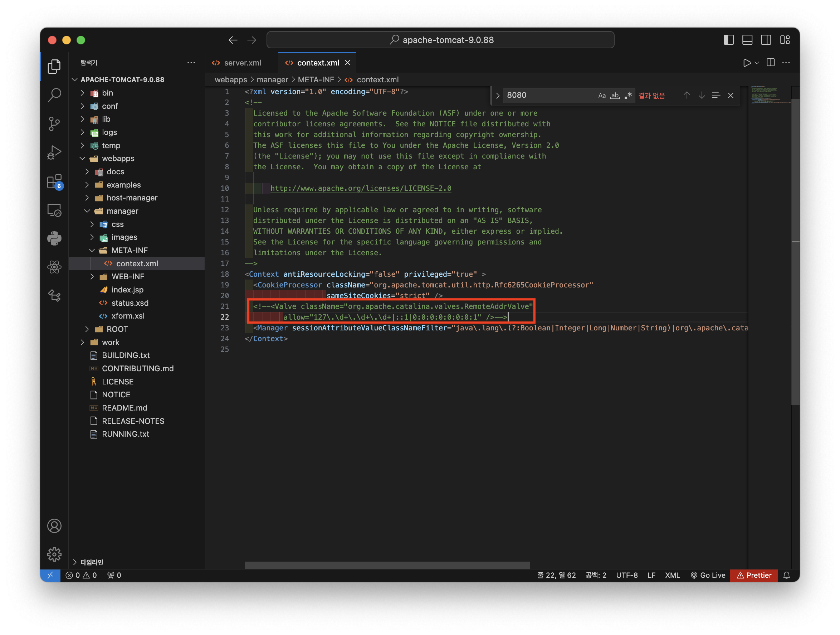Expand the Timeline section
This screenshot has height=635, width=840.
(x=92, y=562)
